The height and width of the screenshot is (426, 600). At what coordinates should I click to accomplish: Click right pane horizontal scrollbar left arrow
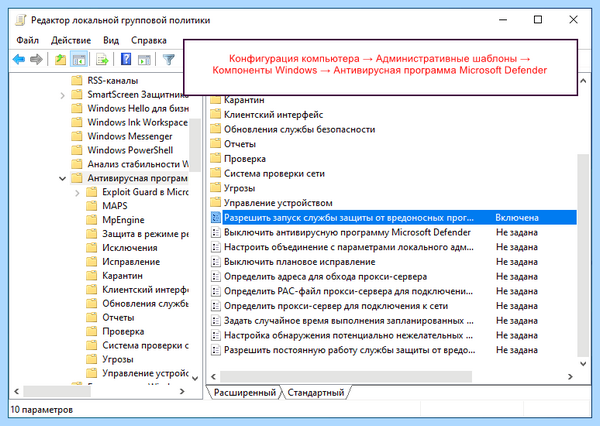213,377
